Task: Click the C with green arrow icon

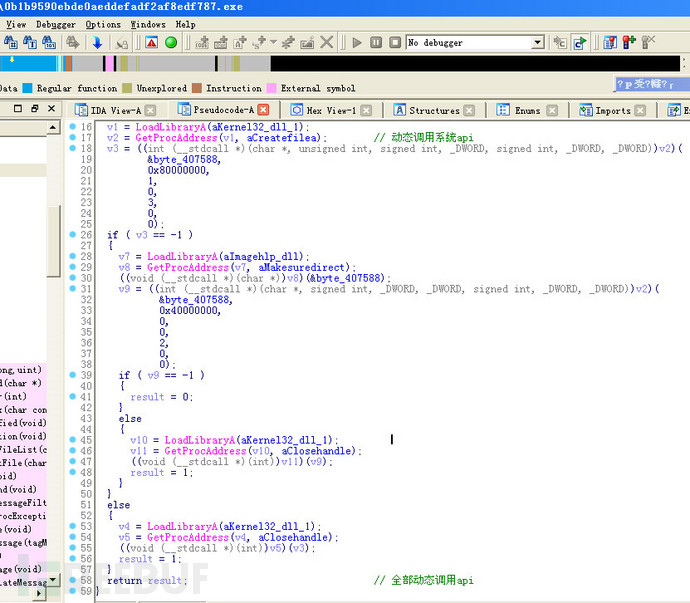Action: click(580, 43)
